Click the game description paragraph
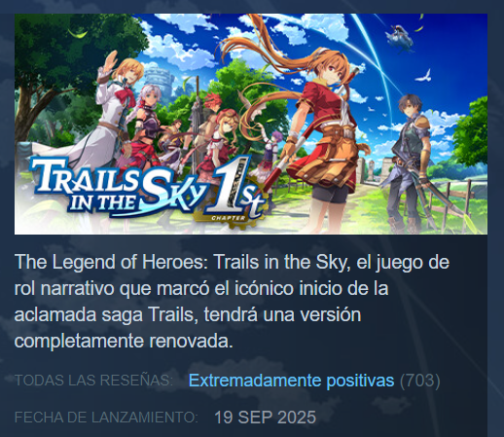This screenshot has height=437, width=504. (x=232, y=301)
